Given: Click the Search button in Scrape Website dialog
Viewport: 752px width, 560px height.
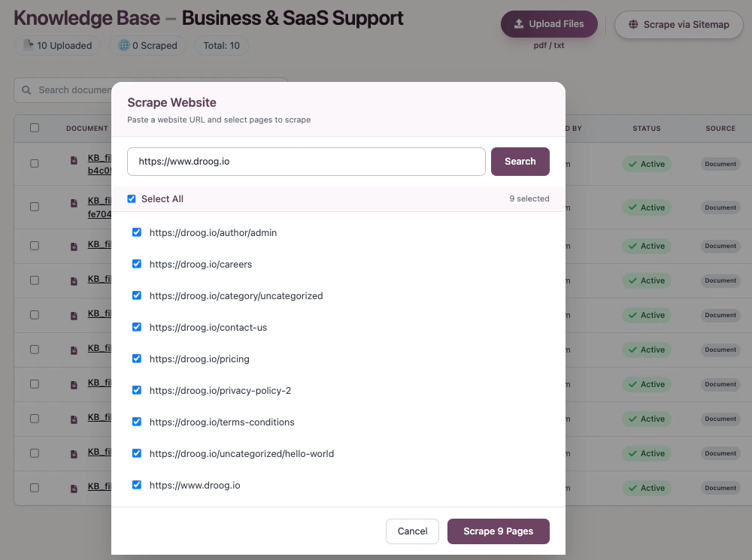Looking at the screenshot, I should [520, 162].
